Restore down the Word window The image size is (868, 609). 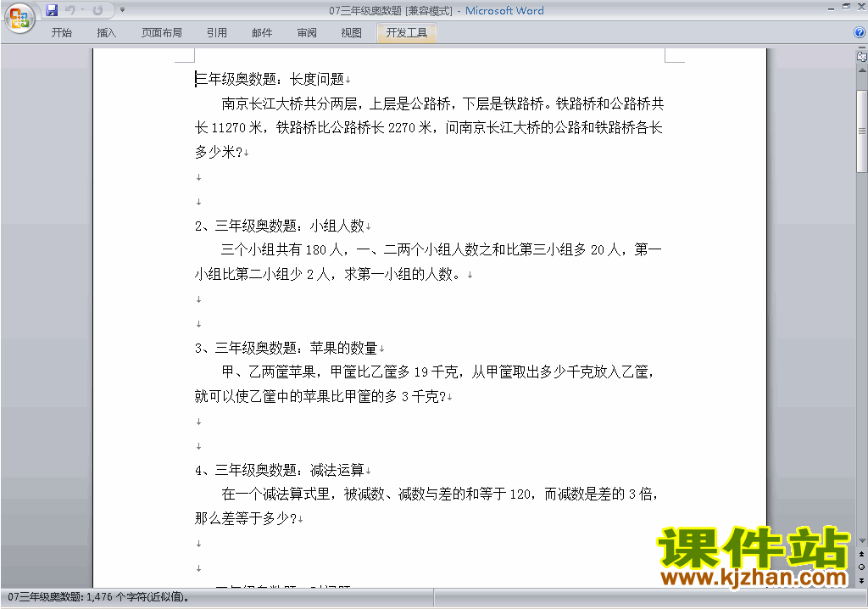coord(847,7)
